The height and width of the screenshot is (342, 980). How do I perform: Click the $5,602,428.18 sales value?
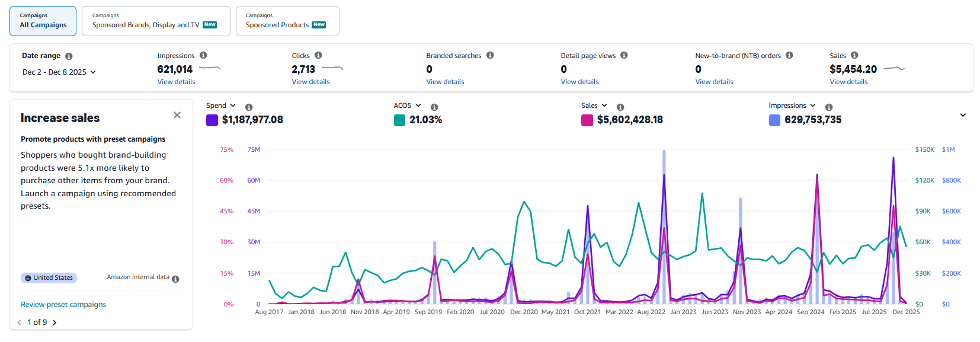tap(630, 120)
